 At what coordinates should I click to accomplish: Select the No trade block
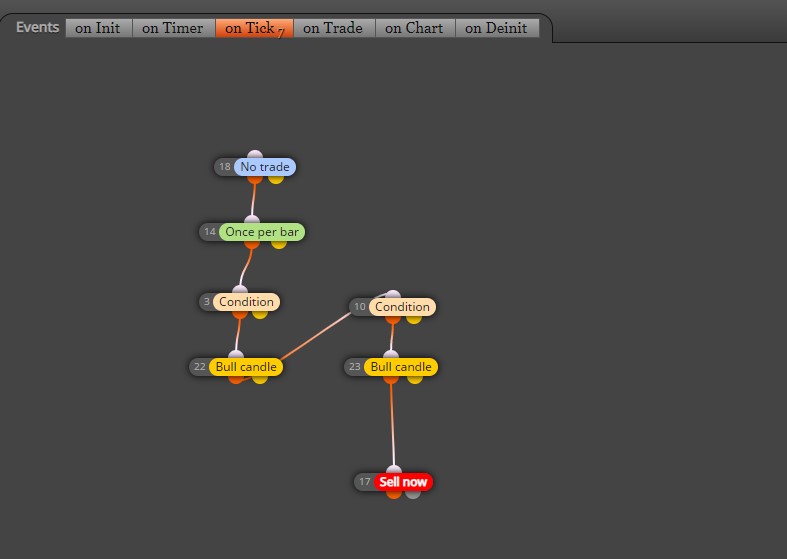(265, 167)
